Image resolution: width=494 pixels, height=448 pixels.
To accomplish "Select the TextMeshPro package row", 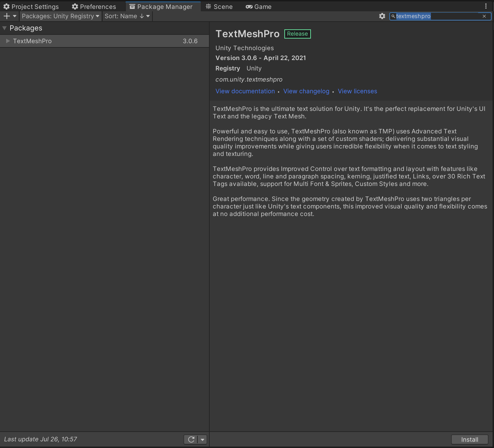I will (104, 41).
